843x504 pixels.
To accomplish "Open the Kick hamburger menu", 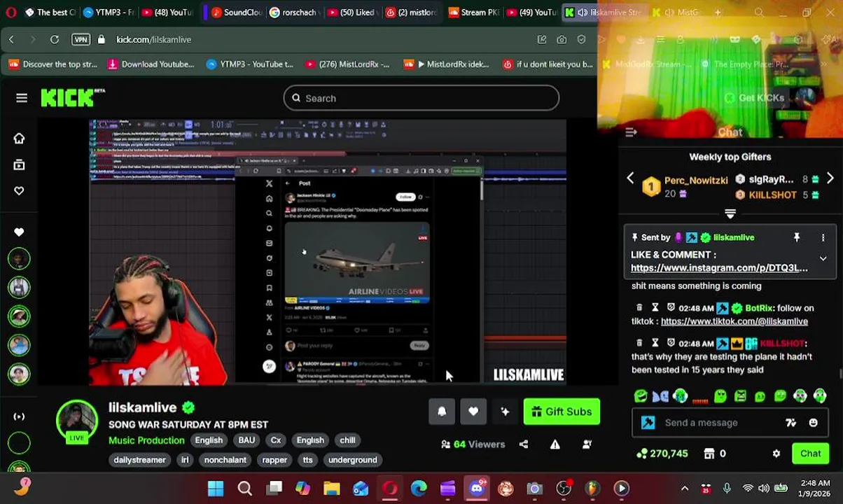I will tap(22, 98).
